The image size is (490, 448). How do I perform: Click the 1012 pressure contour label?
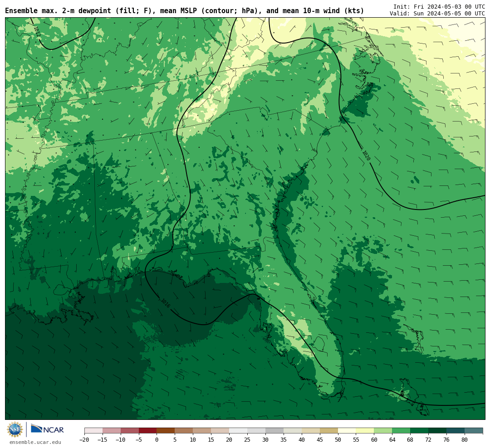tap(37, 31)
